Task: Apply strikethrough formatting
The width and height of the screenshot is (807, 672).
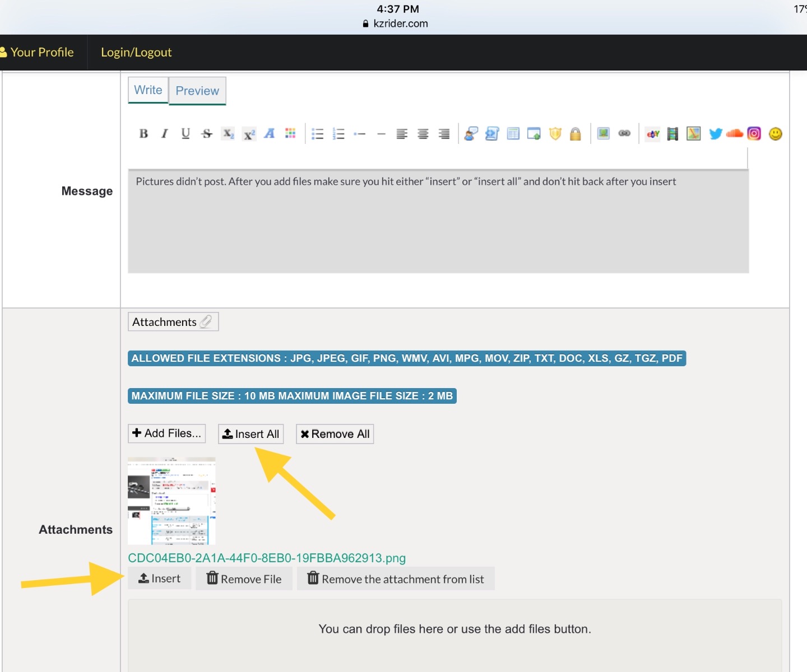Action: click(207, 133)
